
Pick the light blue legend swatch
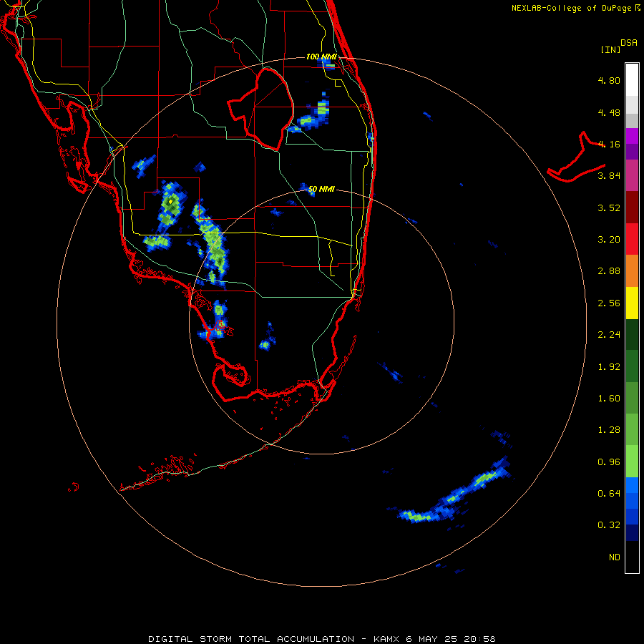coord(632,485)
